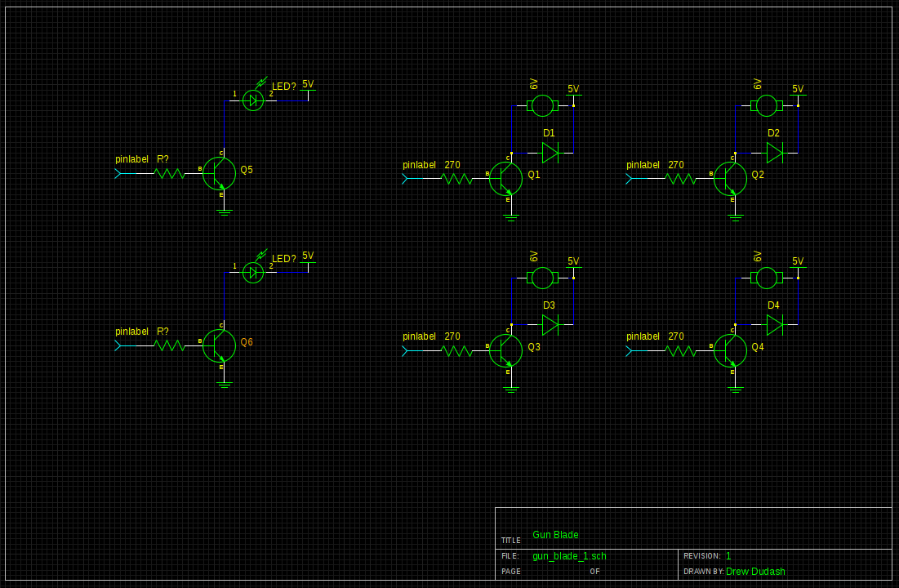Select the blue wire from Q6 collector
899x588 pixels.
[x=225, y=296]
